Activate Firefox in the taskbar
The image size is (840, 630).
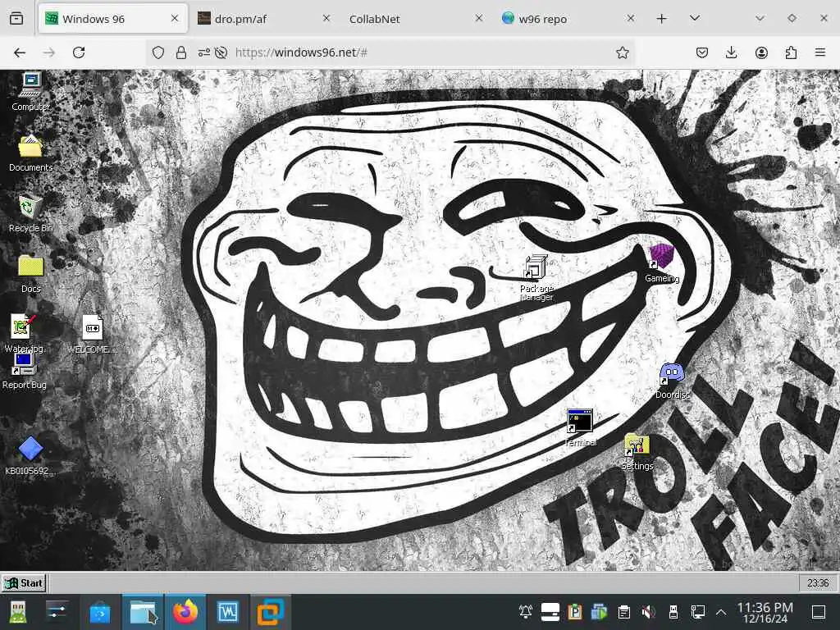(x=185, y=612)
